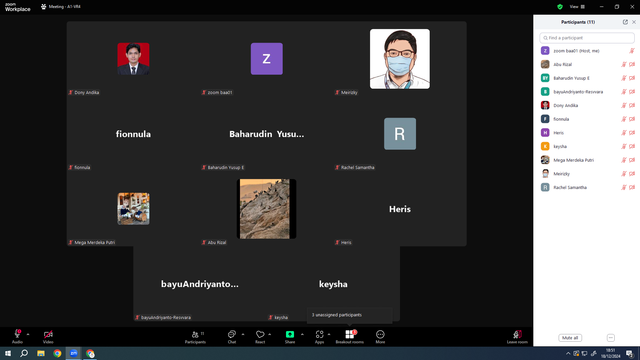The height and width of the screenshot is (360, 640).
Task: Expand the Share options arrow
Action: [302, 334]
